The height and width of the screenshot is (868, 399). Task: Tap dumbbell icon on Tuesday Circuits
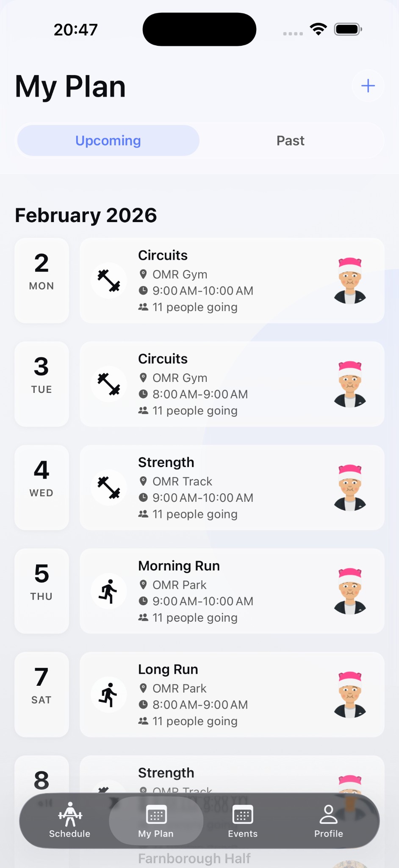point(109,384)
